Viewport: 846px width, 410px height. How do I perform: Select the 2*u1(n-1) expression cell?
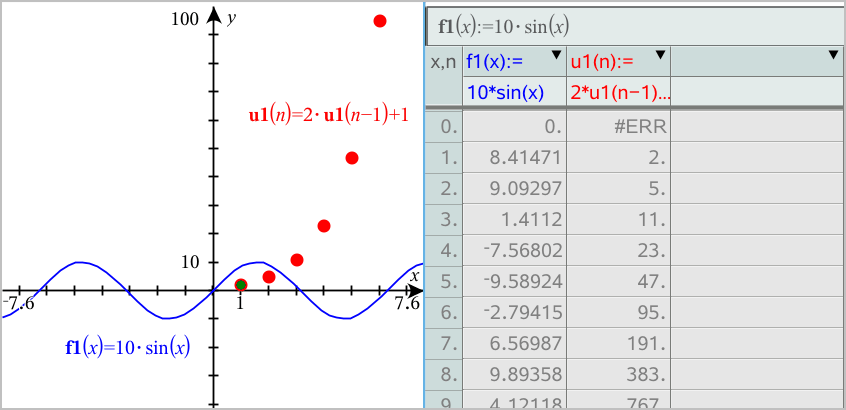click(620, 93)
